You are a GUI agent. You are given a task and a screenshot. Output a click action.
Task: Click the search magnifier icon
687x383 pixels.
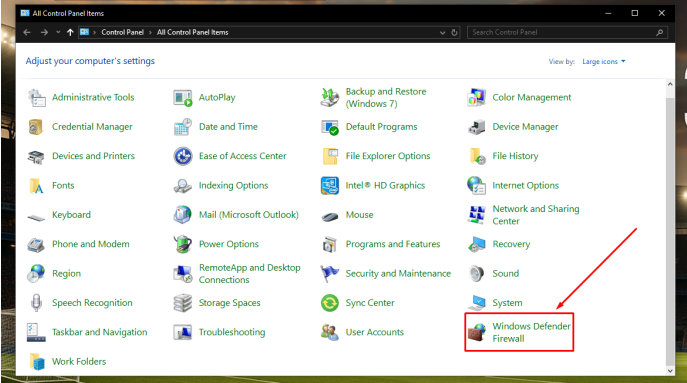(x=659, y=32)
